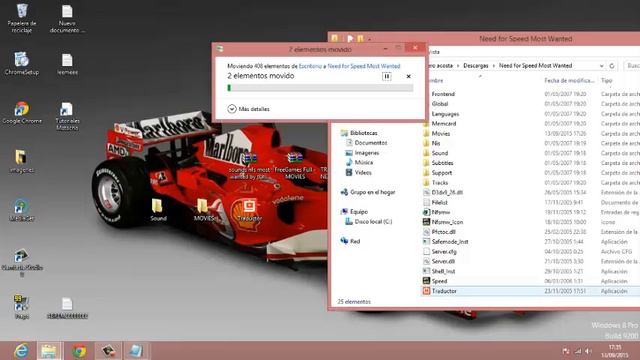This screenshot has height=360, width=640.
Task: Select the Movies folder in file list
Action: click(531, 133)
